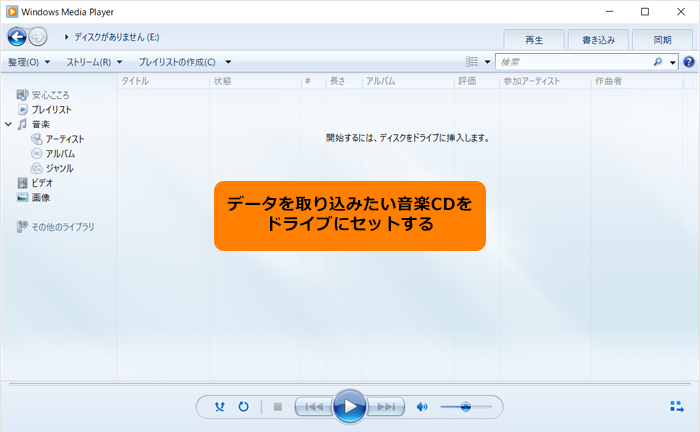Open the view options icon
700x432 pixels.
pyautogui.click(x=471, y=62)
